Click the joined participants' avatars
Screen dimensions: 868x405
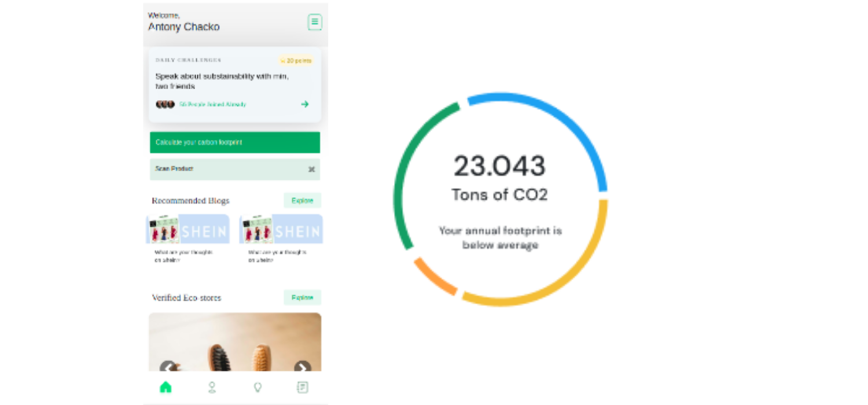pyautogui.click(x=165, y=105)
